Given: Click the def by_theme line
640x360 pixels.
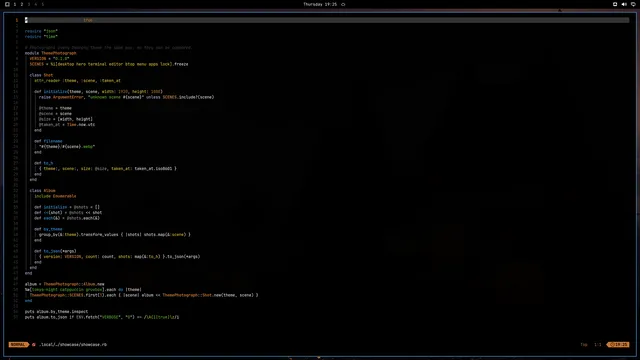Looking at the screenshot, I should point(48,229).
